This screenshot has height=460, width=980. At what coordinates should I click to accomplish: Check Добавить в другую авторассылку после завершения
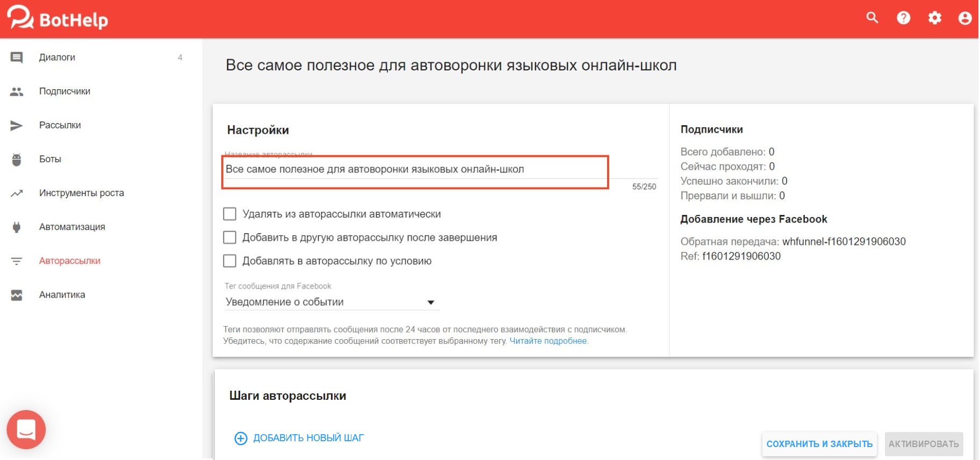(230, 238)
